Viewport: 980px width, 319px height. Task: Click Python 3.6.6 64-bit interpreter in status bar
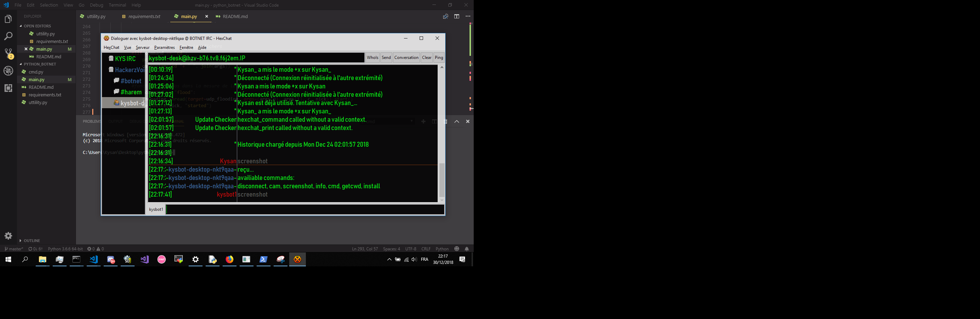[65, 249]
